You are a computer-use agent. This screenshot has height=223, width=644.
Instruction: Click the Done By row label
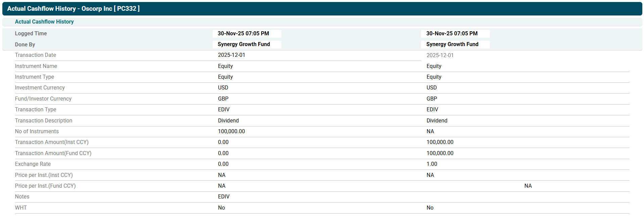[25, 45]
